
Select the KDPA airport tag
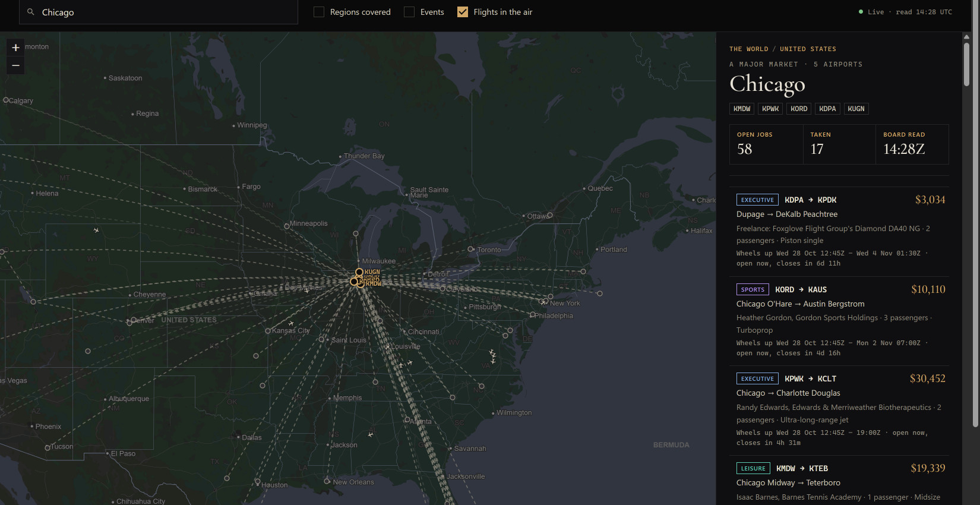point(827,109)
